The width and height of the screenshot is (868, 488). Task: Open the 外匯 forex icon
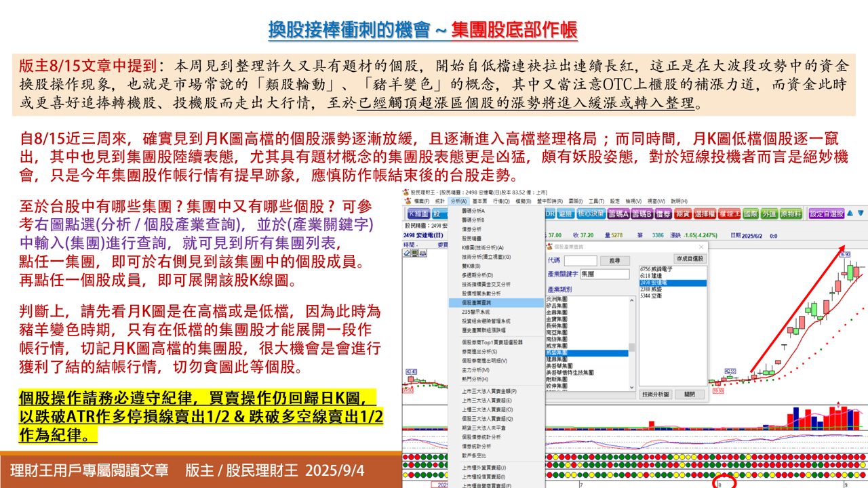770,211
